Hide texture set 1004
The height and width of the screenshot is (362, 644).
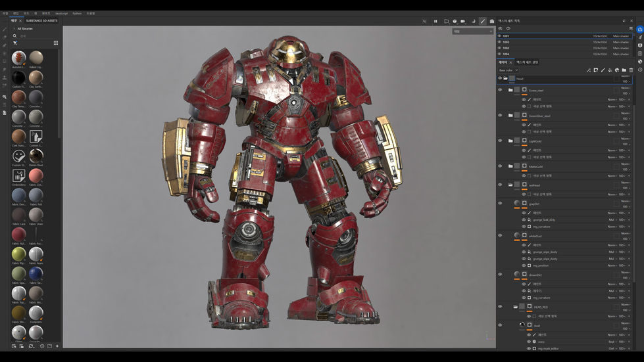499,54
